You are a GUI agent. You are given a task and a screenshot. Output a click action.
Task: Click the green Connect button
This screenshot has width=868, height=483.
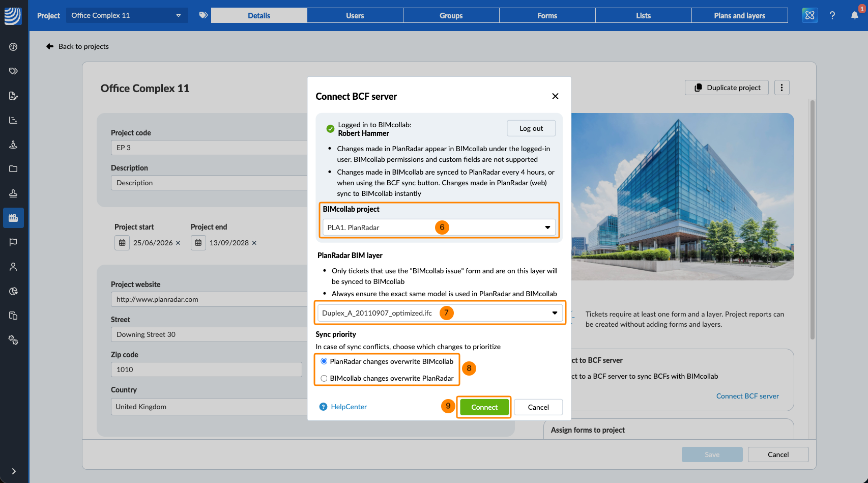tap(484, 407)
